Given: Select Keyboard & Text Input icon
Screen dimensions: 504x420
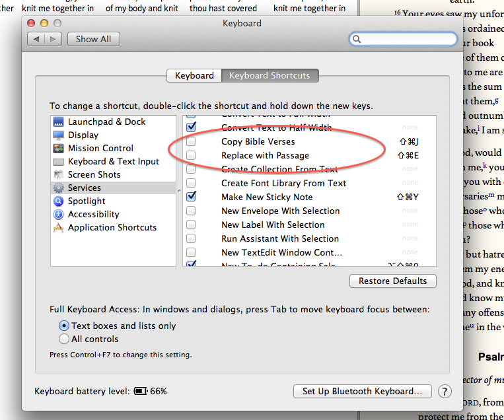Looking at the screenshot, I should click(x=58, y=161).
